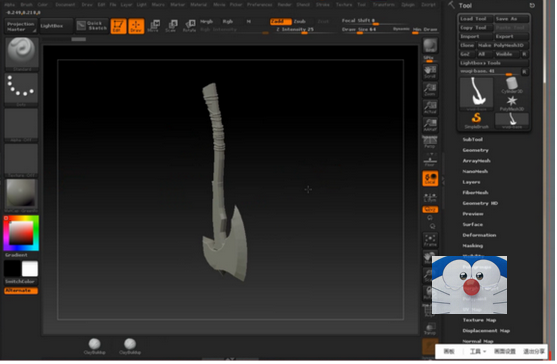
Task: Expand the SubTool section
Action: 472,140
